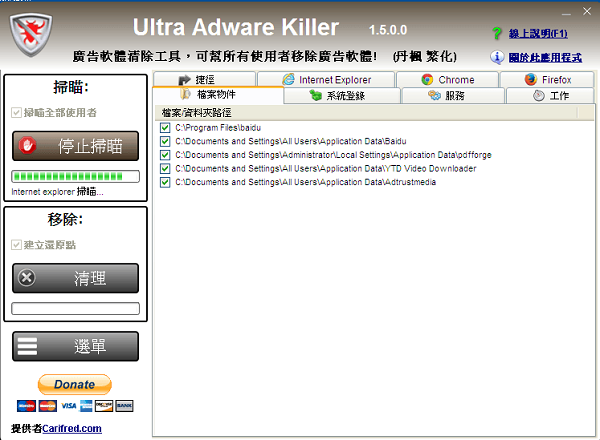The width and height of the screenshot is (600, 440).
Task: Minimize the Ultra Adware Killer window
Action: tap(566, 12)
